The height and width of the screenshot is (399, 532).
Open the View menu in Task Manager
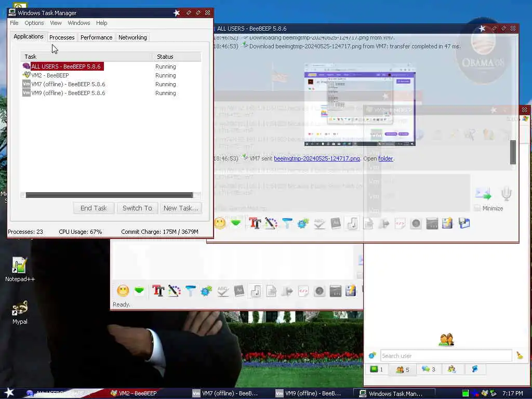pos(56,23)
